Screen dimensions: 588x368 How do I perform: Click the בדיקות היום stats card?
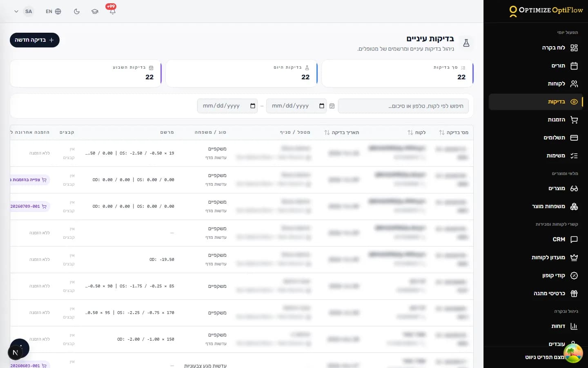242,73
